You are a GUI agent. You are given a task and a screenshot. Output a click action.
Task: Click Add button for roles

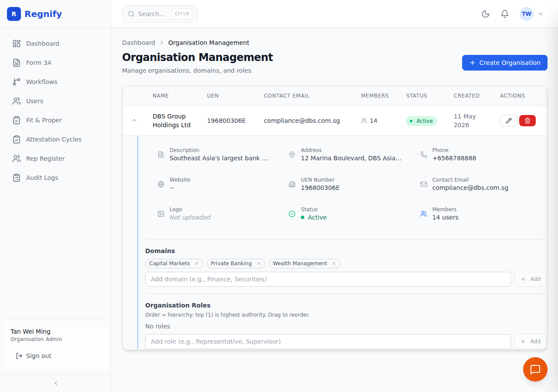(530, 341)
